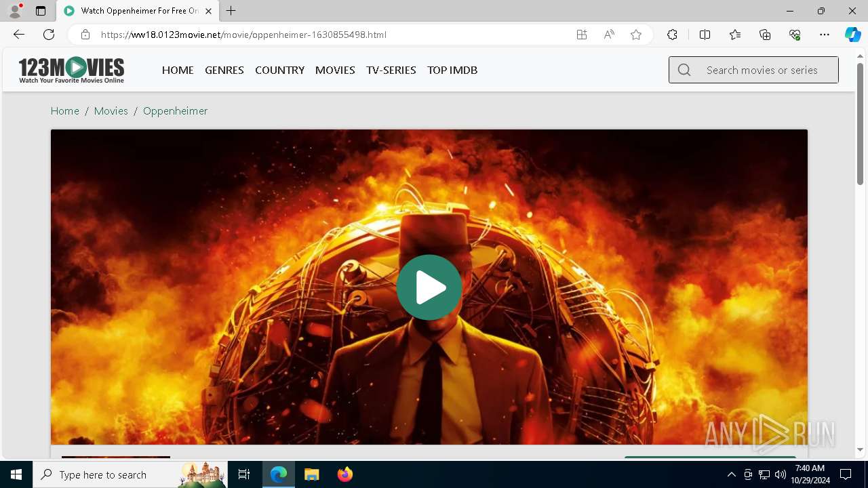The width and height of the screenshot is (868, 488).
Task: Go to the TV-SERIES section
Action: click(x=391, y=70)
